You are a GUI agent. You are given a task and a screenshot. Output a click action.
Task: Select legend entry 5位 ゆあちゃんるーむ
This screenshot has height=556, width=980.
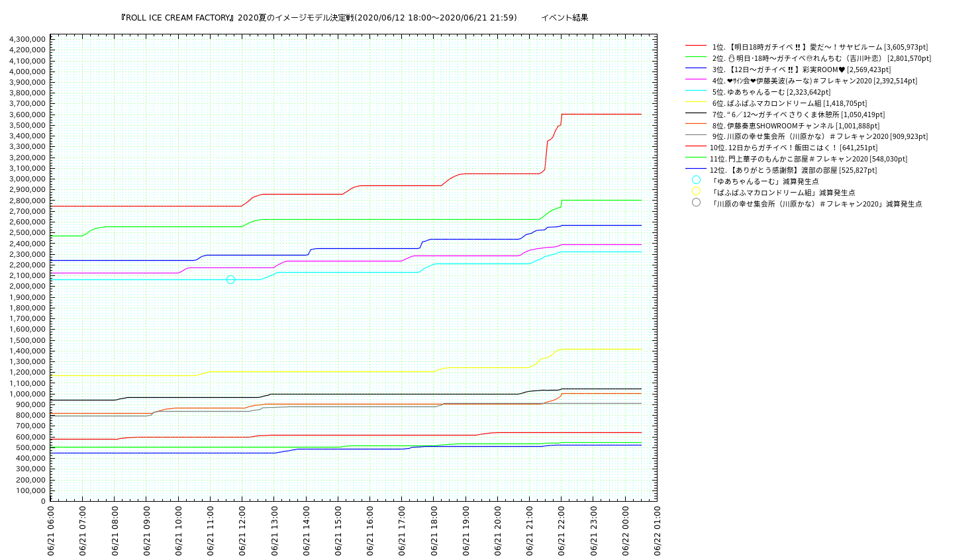771,92
